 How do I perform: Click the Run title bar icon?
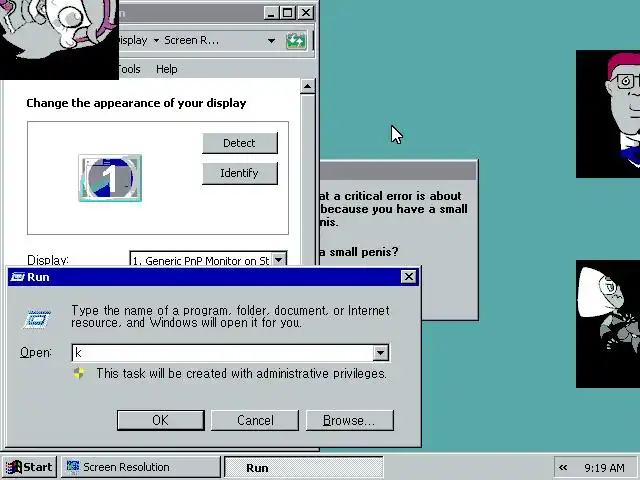click(18, 277)
